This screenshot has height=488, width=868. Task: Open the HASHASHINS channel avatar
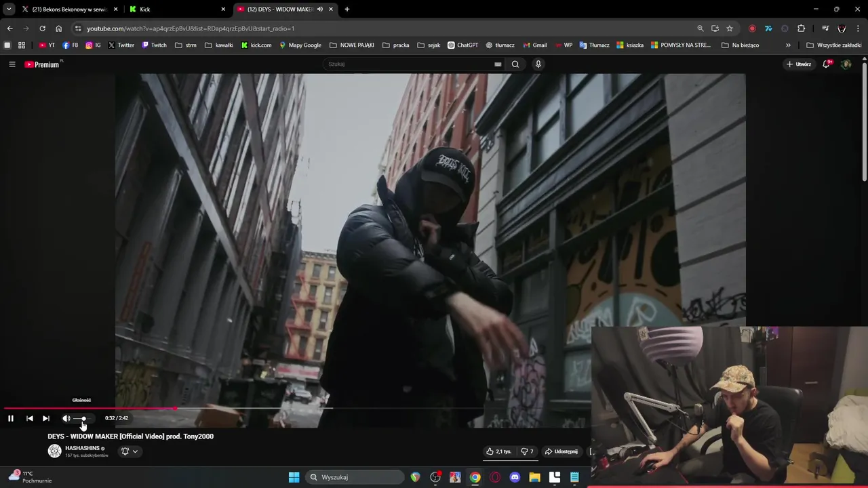click(55, 451)
